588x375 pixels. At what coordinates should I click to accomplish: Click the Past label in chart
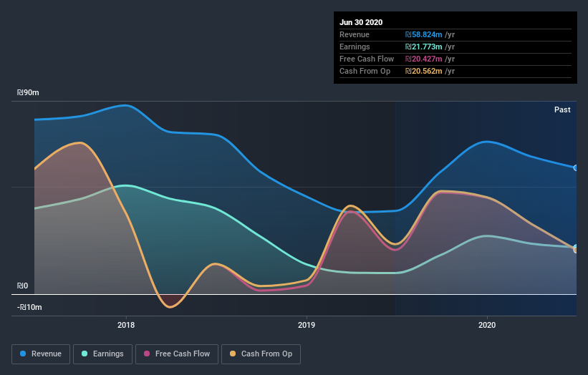(562, 109)
